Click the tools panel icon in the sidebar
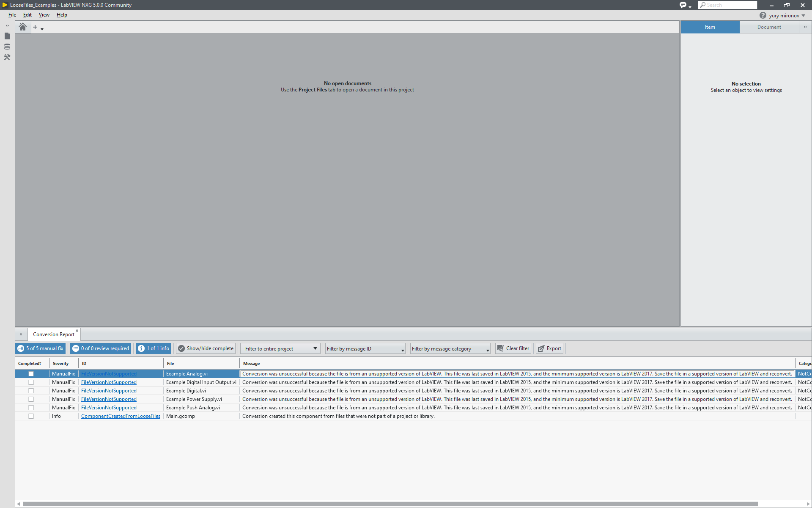 point(7,57)
